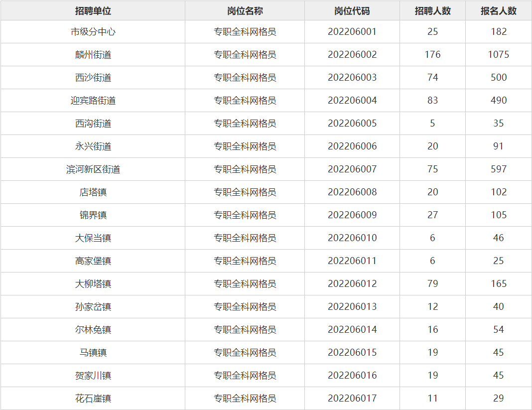The image size is (532, 410).
Task: Click the 市级分中心 cell
Action: click(93, 32)
